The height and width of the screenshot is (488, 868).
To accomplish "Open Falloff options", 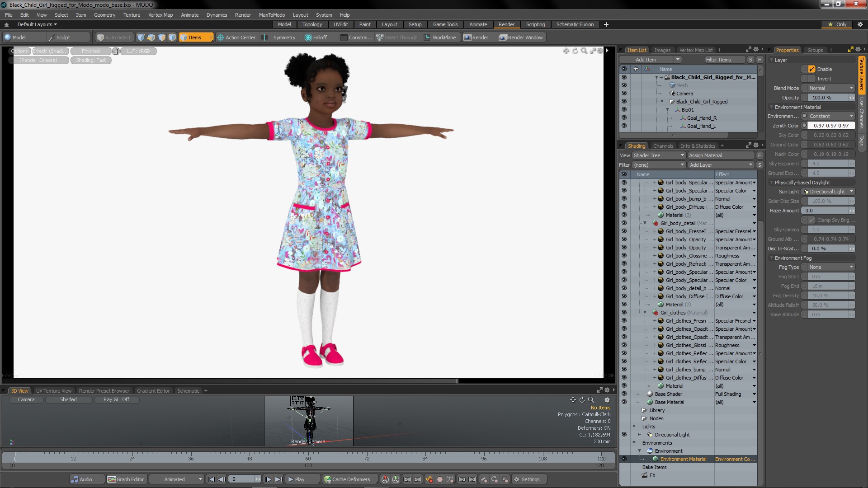I will click(316, 38).
